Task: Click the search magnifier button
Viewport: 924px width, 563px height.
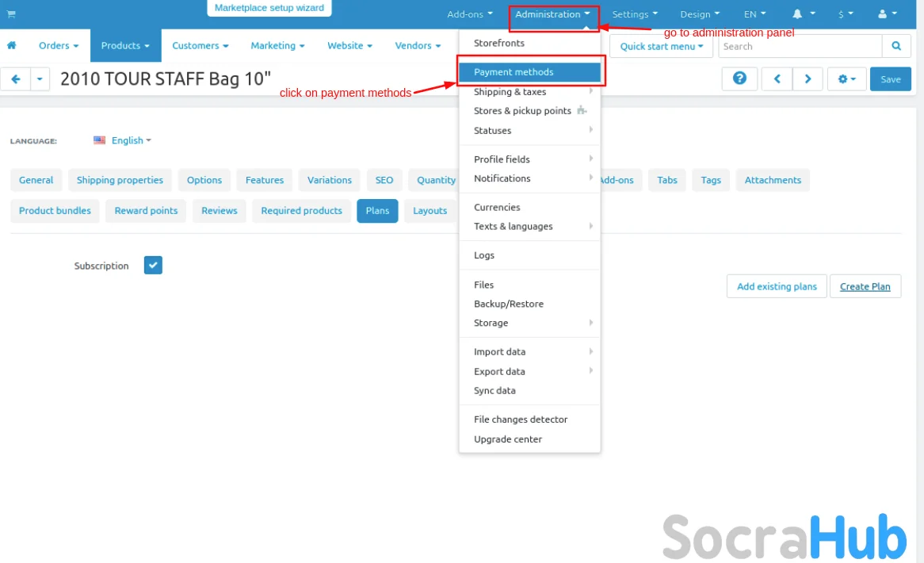Action: (896, 46)
